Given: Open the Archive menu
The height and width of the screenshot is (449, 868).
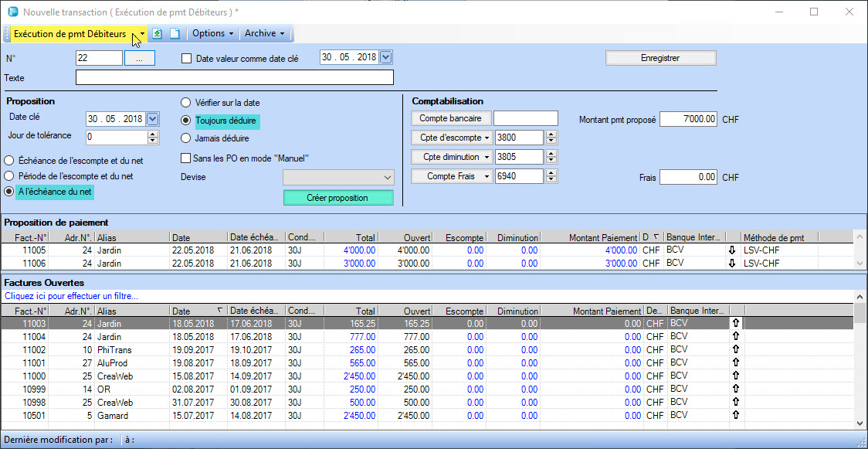Looking at the screenshot, I should tap(265, 34).
